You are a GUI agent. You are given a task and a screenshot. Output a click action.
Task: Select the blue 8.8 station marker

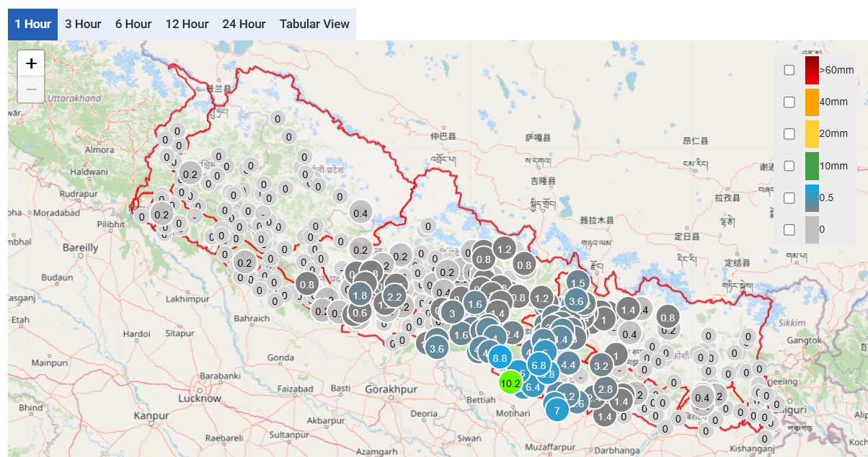[x=500, y=357]
